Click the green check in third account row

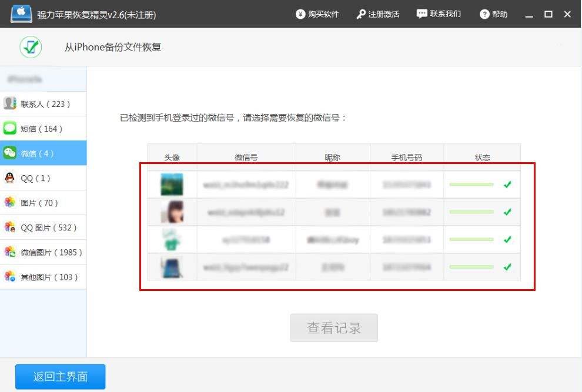507,239
